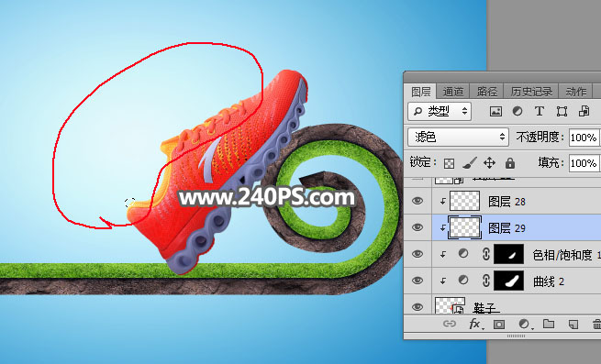Image resolution: width=601 pixels, height=364 pixels.
Task: Select layer named 图层 29
Action: click(506, 228)
